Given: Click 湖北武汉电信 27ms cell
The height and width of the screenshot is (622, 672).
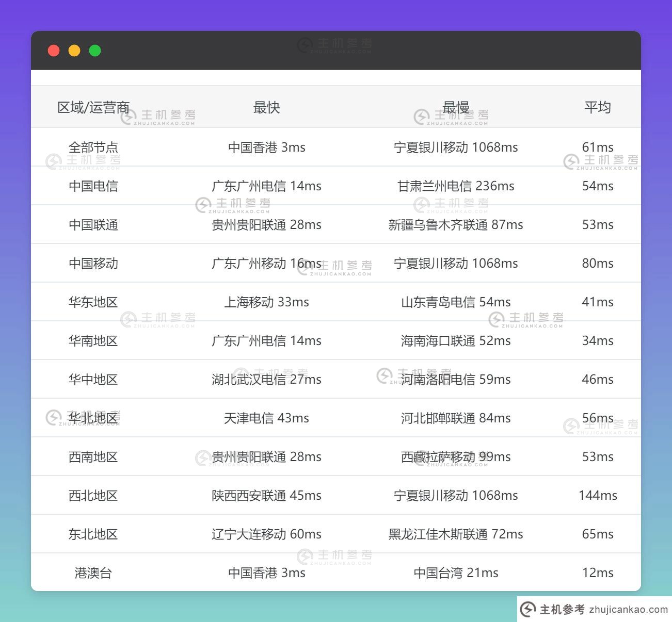Looking at the screenshot, I should (x=266, y=380).
